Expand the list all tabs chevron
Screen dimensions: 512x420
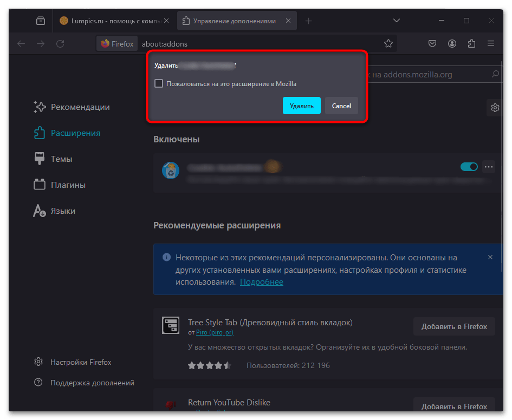click(x=397, y=21)
